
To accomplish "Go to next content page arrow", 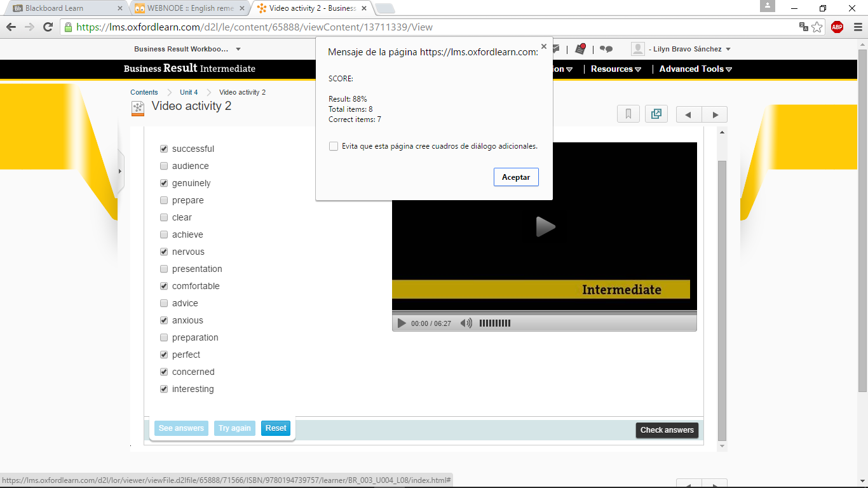I will pyautogui.click(x=715, y=115).
